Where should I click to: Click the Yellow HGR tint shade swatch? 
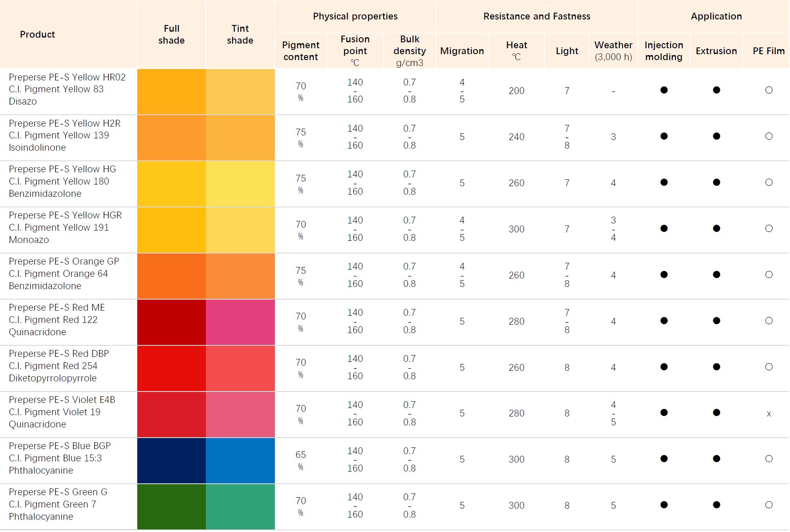click(240, 230)
